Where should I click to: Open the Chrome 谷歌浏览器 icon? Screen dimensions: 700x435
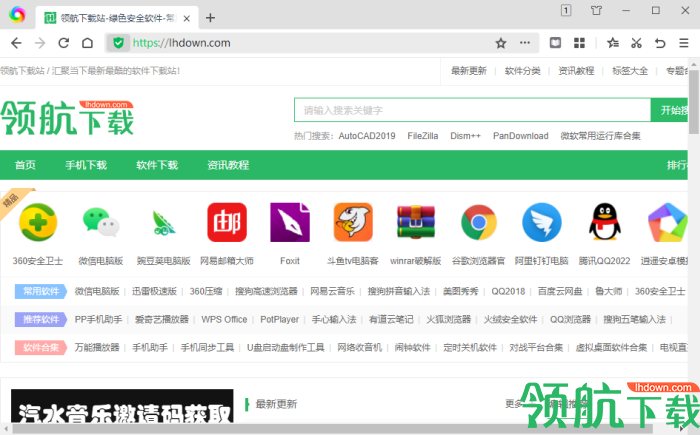(479, 222)
